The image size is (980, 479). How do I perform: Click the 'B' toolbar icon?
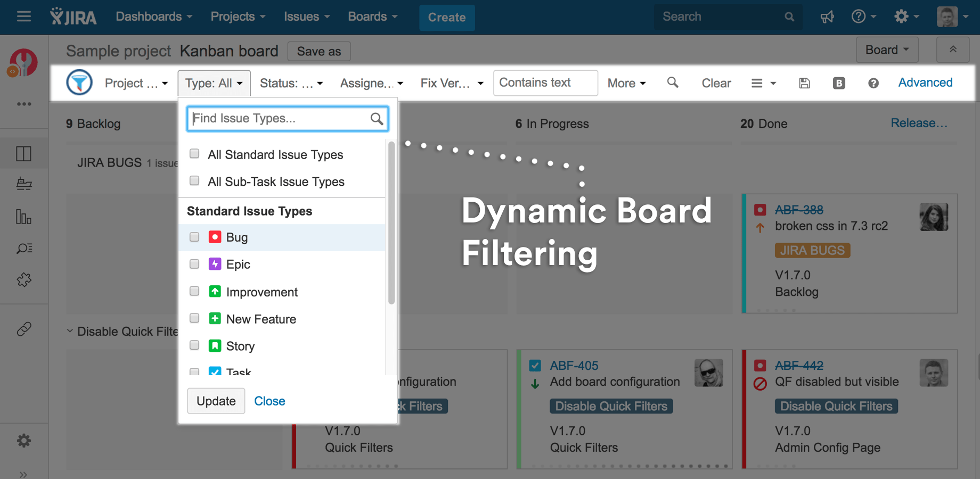click(839, 83)
